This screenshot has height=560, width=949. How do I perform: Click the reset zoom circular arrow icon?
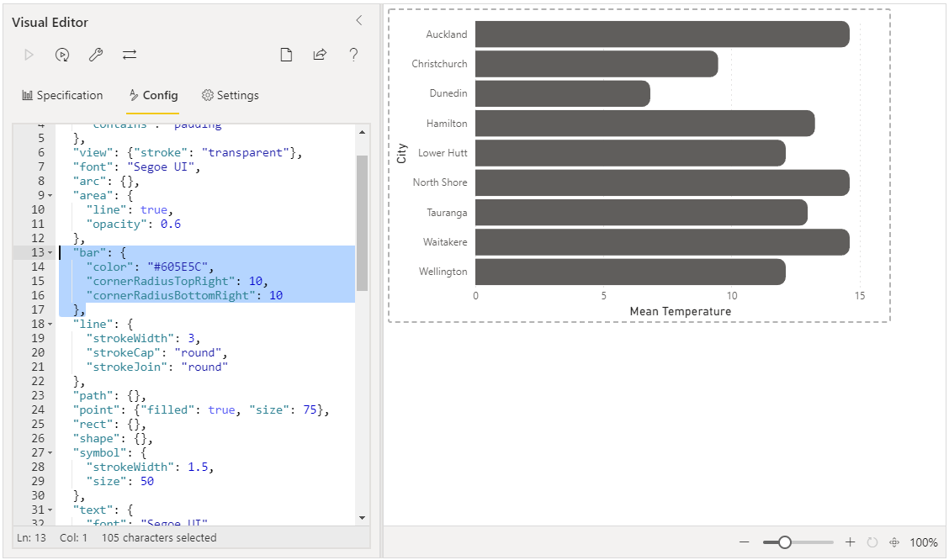[x=872, y=542]
